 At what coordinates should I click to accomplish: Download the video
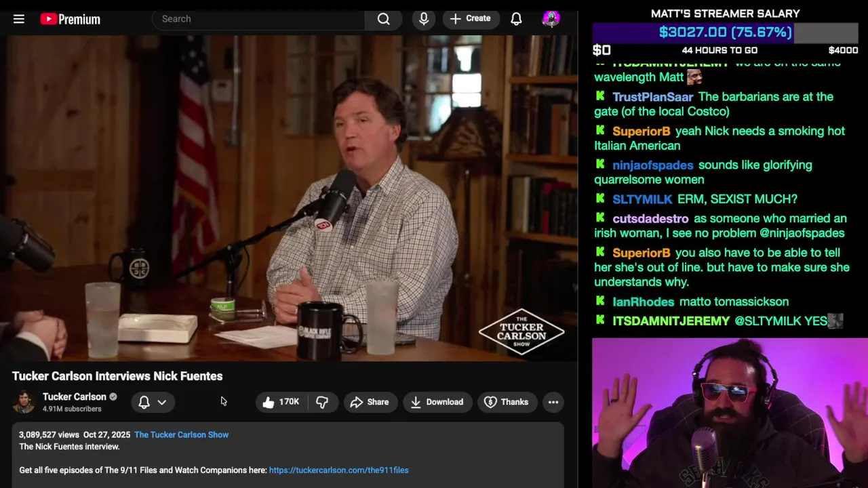pos(437,402)
